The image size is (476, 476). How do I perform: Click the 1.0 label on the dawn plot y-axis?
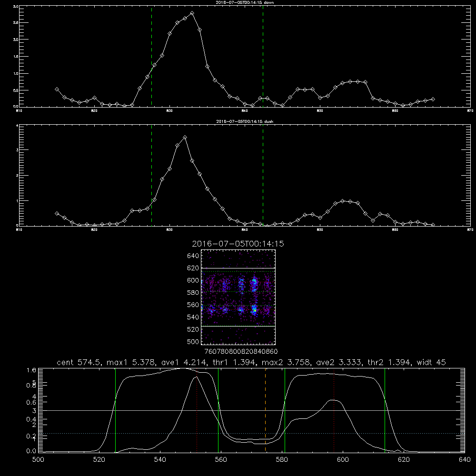(16, 73)
